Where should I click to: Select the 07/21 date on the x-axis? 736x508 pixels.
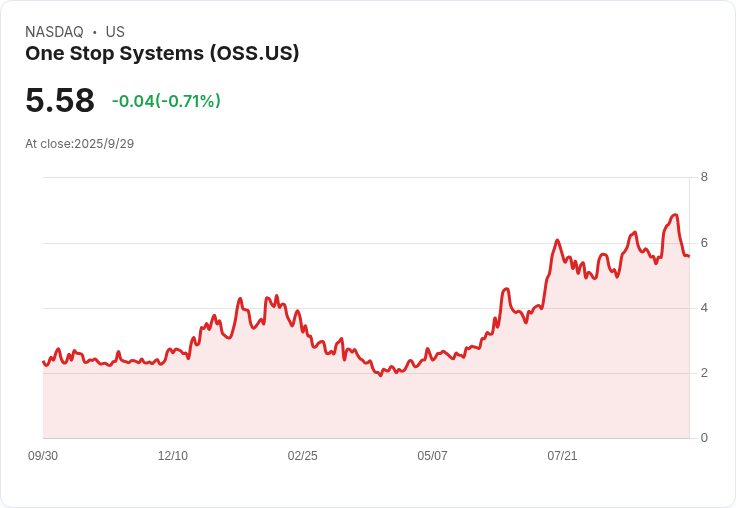pyautogui.click(x=562, y=456)
